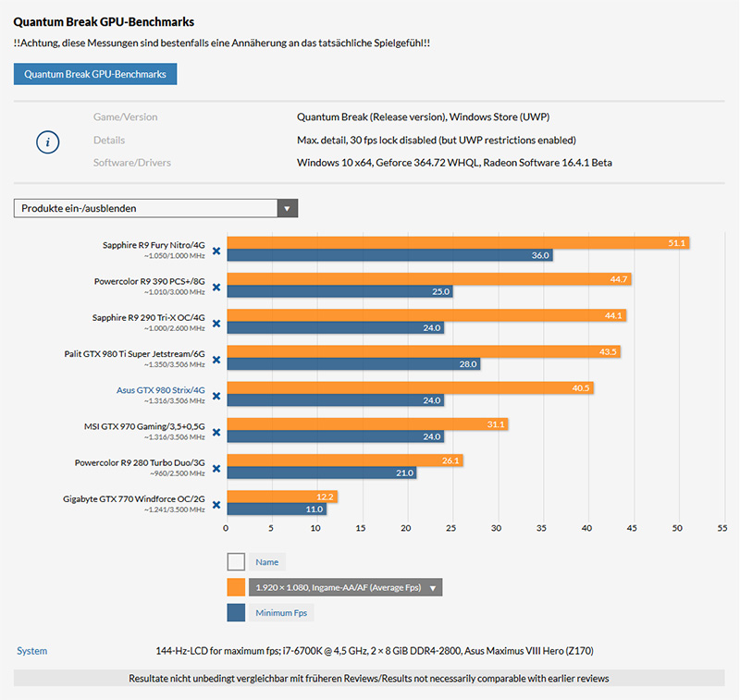The width and height of the screenshot is (740, 700).
Task: Click the orange 43.5 bar for GTX 980 Ti
Action: [x=424, y=352]
